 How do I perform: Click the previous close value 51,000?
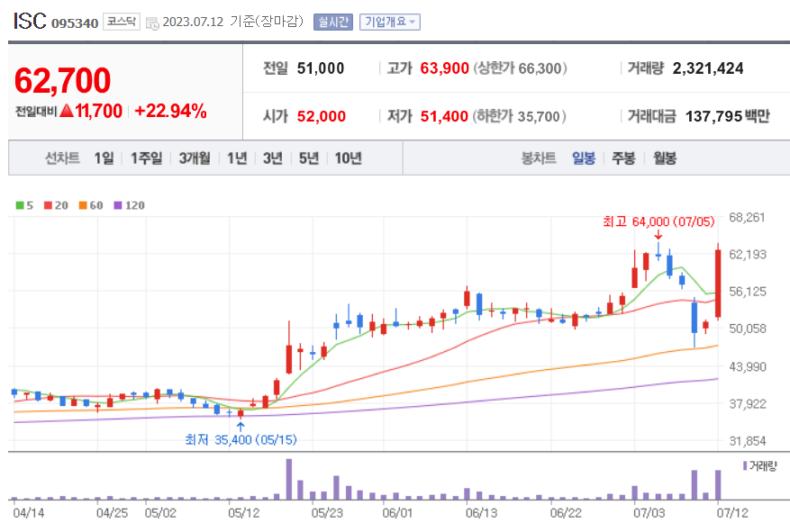coord(321,68)
